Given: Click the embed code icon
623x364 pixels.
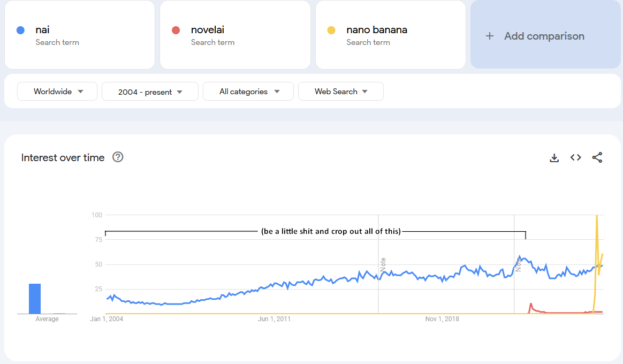Looking at the screenshot, I should click(575, 157).
